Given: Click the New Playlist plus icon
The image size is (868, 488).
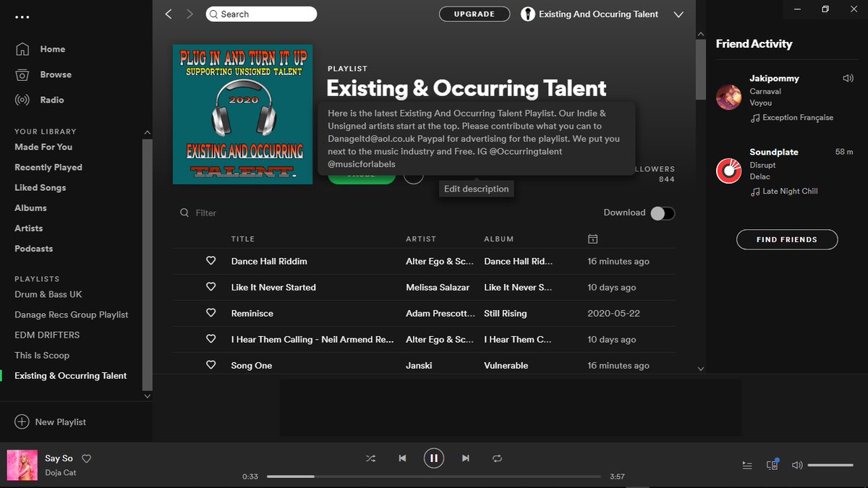Looking at the screenshot, I should coord(22,421).
